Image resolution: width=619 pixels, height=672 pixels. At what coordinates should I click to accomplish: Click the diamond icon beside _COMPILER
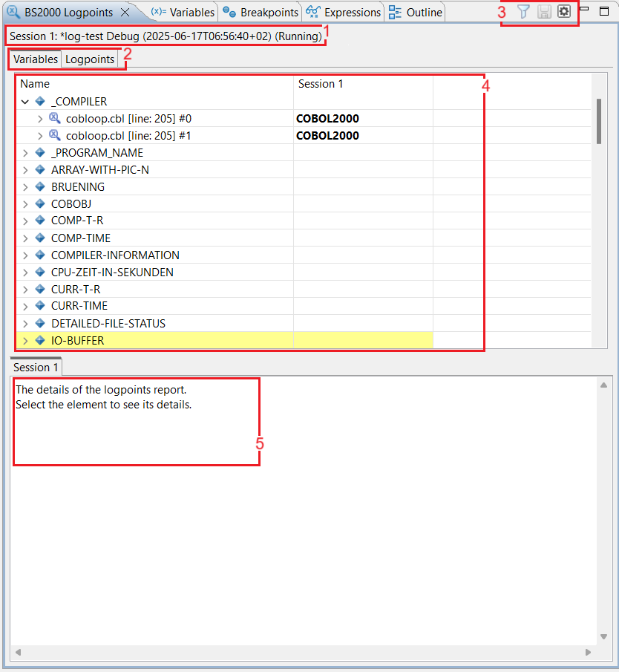40,101
